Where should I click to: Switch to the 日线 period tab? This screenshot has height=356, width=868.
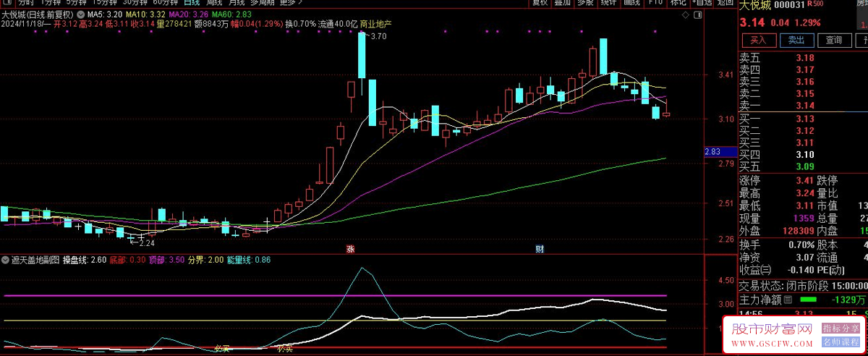[192, 2]
